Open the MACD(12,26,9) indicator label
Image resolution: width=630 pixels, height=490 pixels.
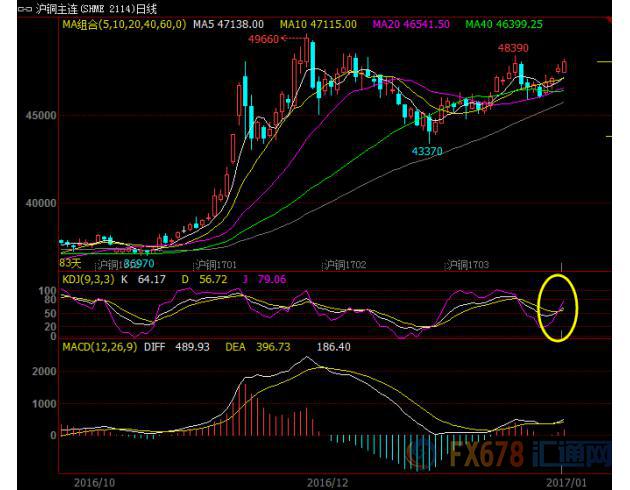(99, 347)
